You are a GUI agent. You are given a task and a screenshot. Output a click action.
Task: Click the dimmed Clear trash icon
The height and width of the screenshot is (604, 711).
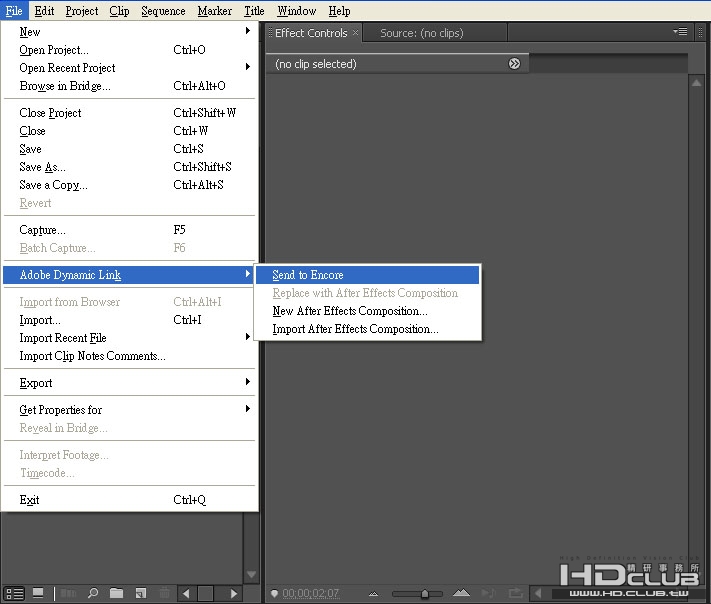tap(165, 593)
